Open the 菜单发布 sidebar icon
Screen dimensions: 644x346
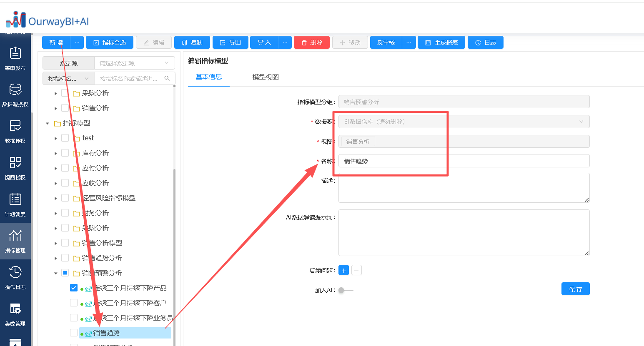[x=15, y=58]
